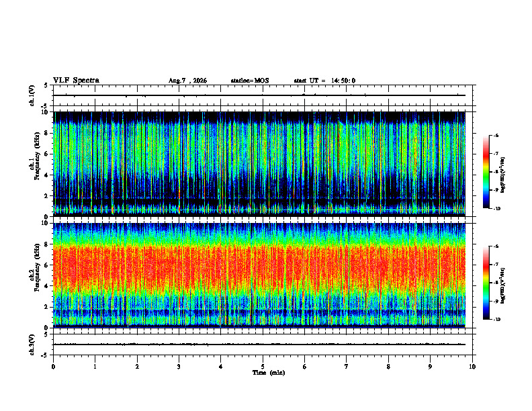Click time axis tick label "7"
This screenshot has height=411, width=532.
(x=347, y=367)
